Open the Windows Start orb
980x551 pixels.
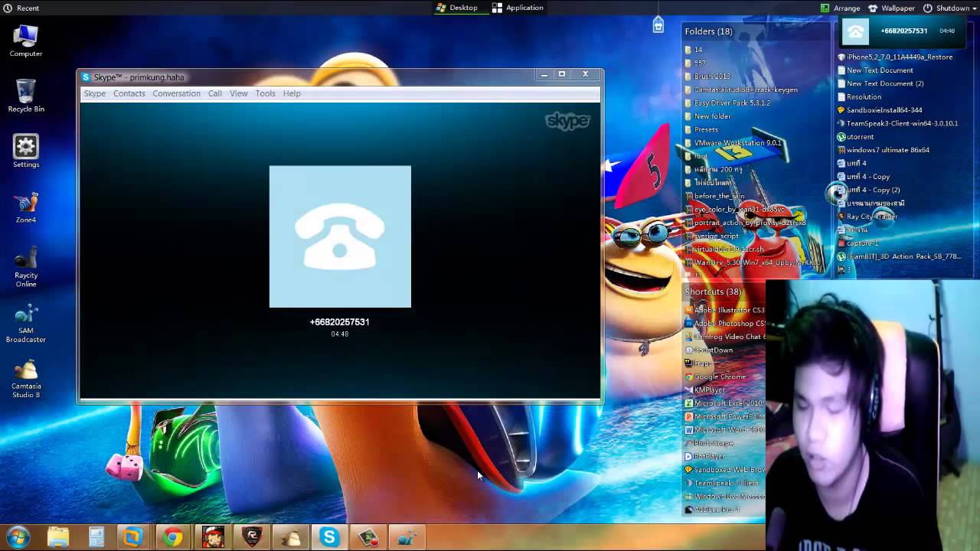tap(18, 537)
